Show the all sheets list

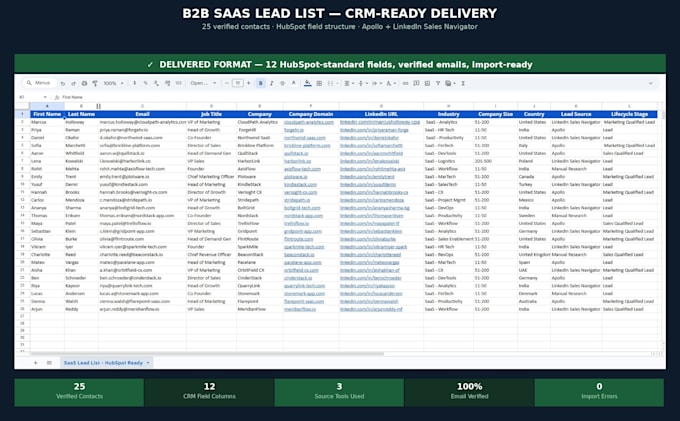tap(49, 362)
